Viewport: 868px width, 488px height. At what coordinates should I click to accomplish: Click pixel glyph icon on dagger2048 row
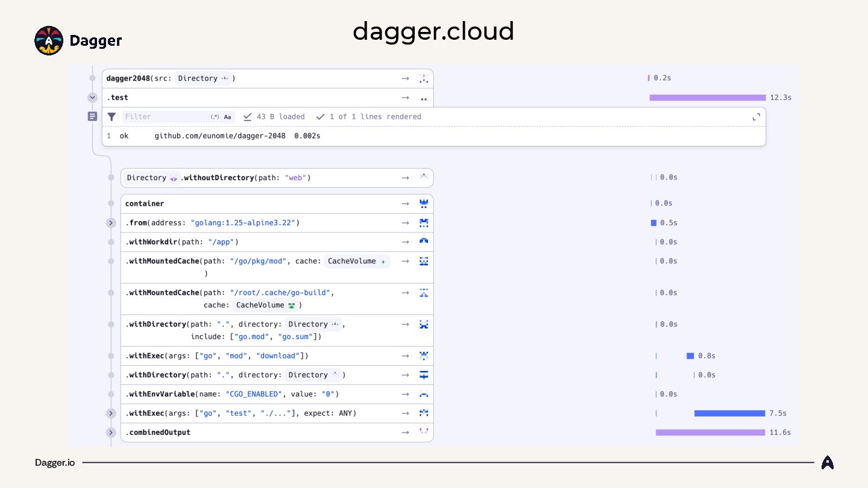[x=424, y=78]
